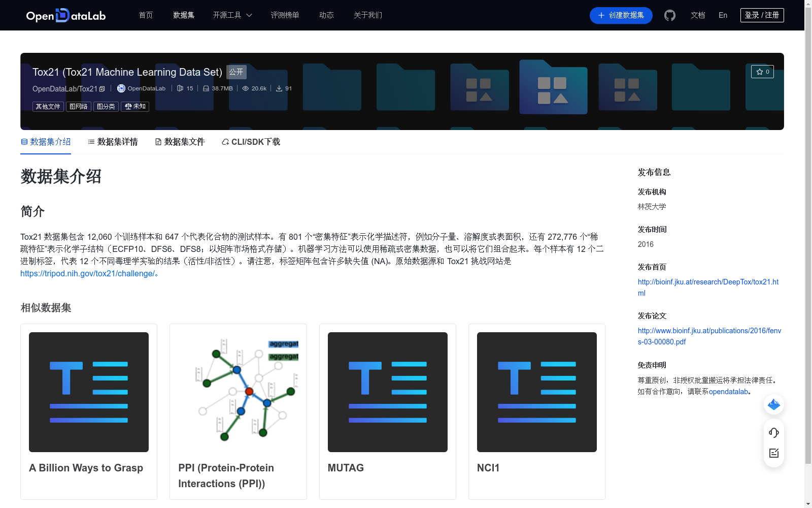Open 评测榜单 navigation item

point(285,15)
